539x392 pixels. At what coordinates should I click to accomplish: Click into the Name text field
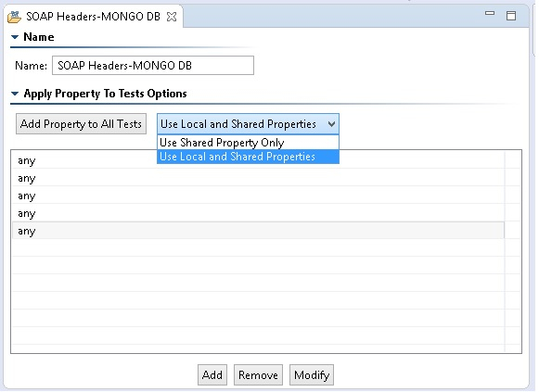coord(153,65)
